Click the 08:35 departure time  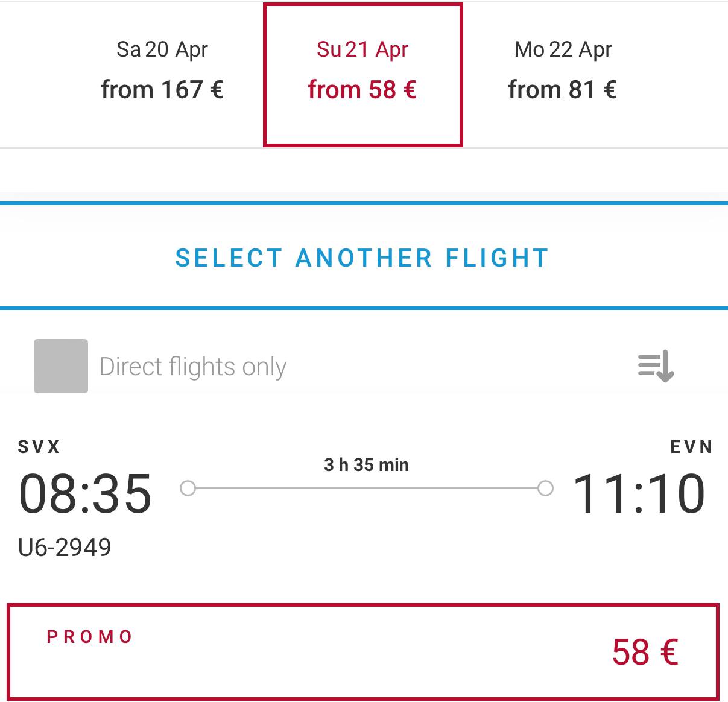click(x=85, y=494)
